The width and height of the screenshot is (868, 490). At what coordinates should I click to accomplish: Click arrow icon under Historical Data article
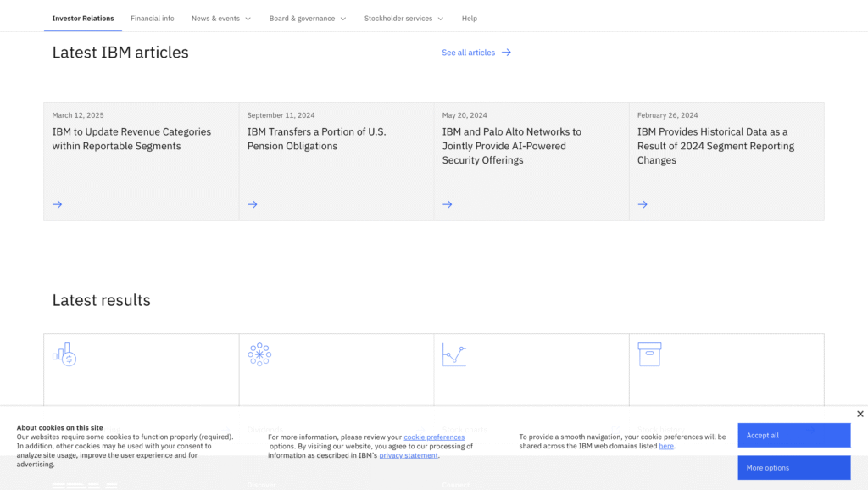[x=643, y=204]
